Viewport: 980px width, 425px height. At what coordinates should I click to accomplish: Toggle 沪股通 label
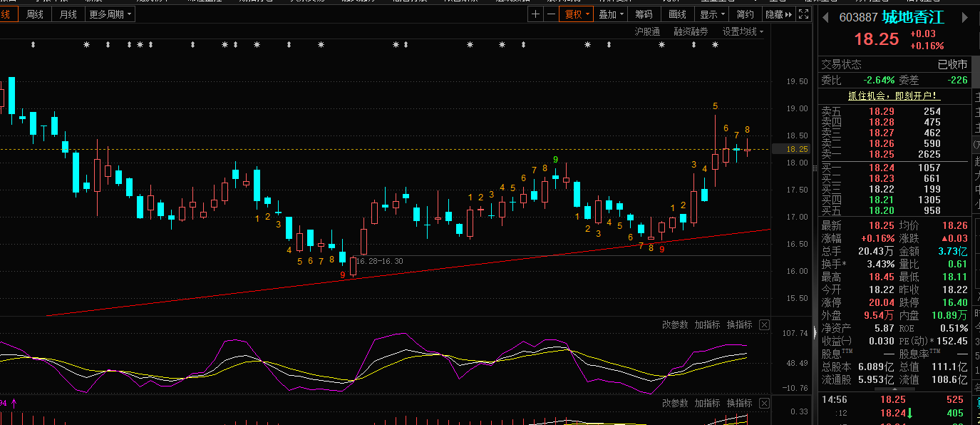(x=647, y=31)
